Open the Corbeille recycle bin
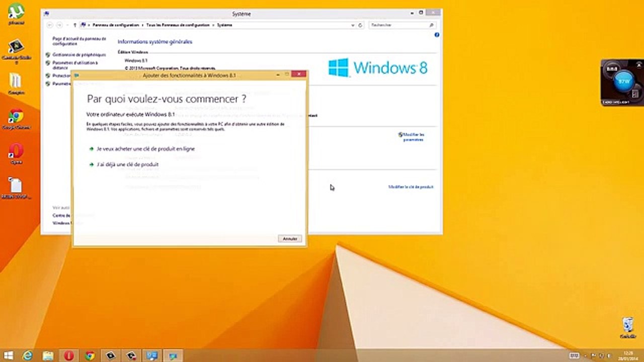The image size is (644, 362). point(627,327)
